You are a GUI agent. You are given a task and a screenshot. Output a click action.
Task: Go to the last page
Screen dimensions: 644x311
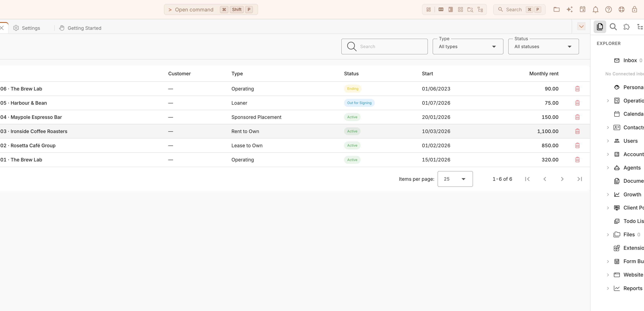(x=580, y=179)
